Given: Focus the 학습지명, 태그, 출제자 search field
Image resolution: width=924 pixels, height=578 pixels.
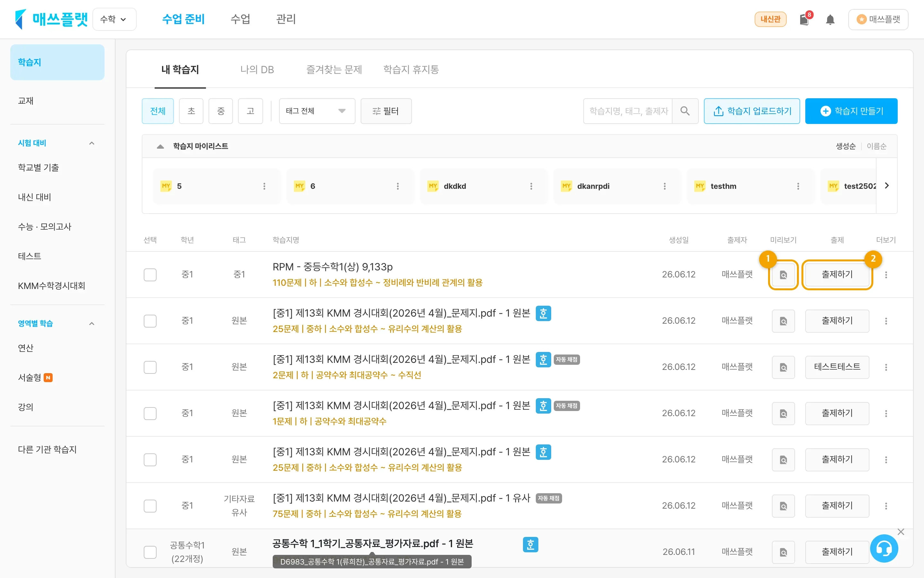Looking at the screenshot, I should pyautogui.click(x=628, y=111).
